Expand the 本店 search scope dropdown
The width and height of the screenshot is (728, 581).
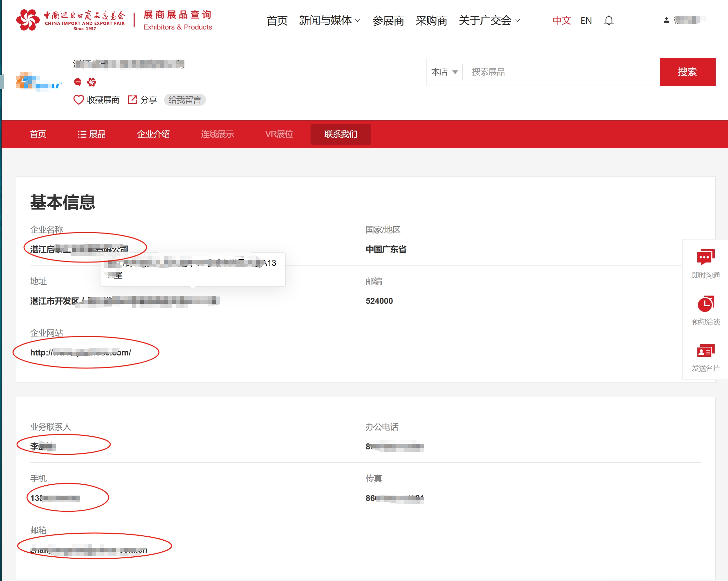point(444,72)
